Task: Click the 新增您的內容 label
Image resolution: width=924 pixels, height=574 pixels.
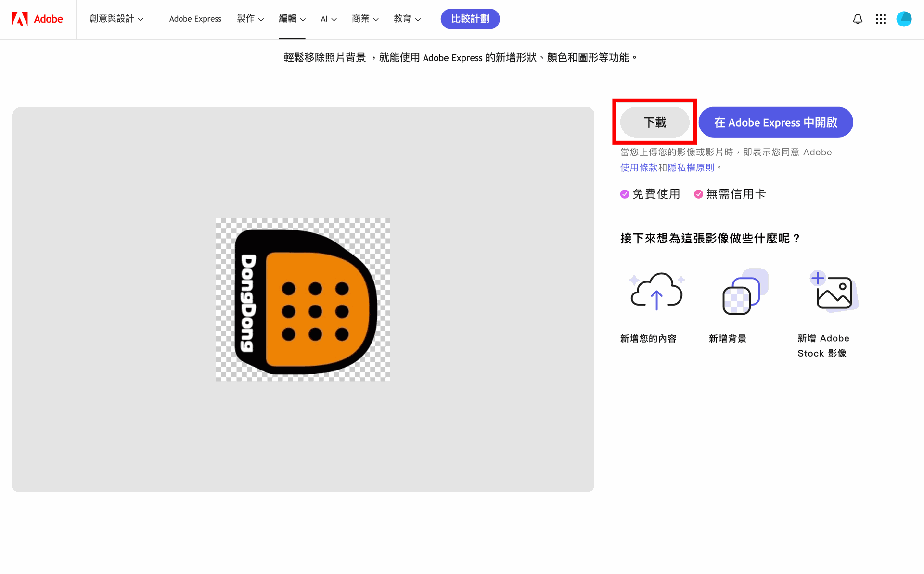Action: click(x=648, y=339)
